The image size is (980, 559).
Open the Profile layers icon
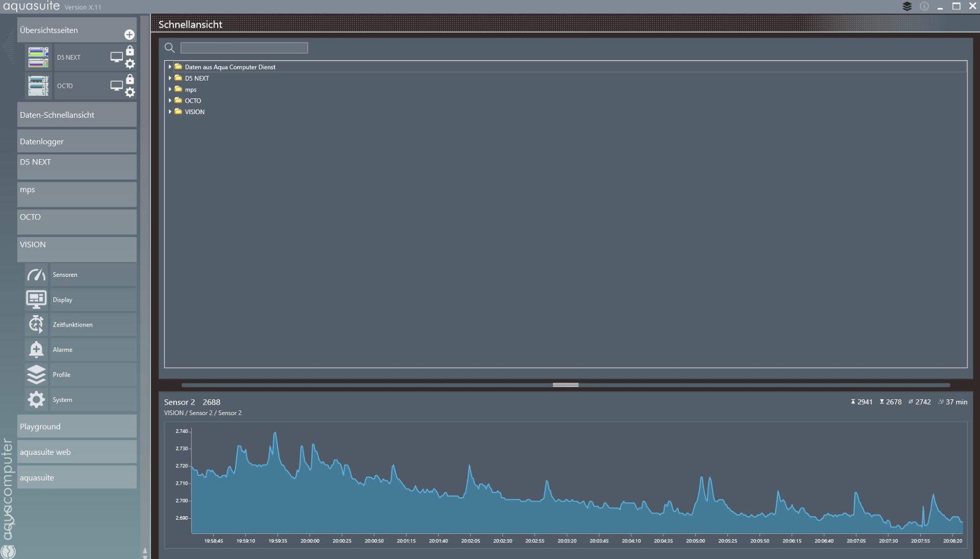(x=36, y=375)
